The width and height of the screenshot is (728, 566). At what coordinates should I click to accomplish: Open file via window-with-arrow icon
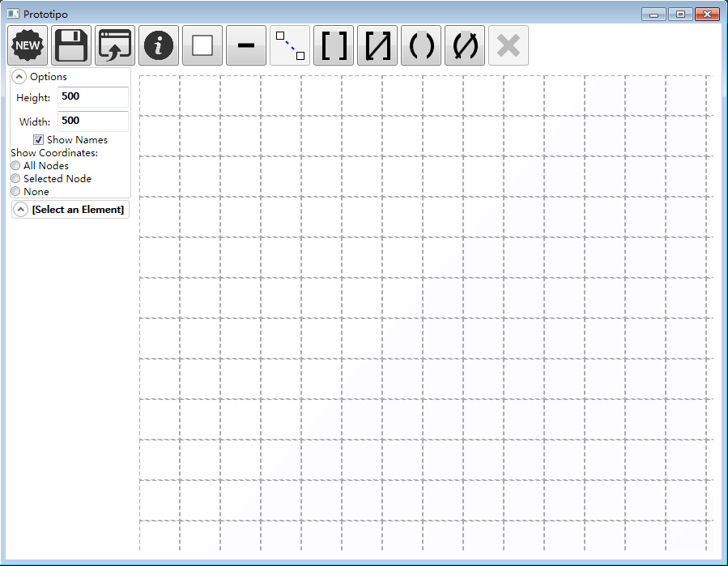(x=115, y=45)
